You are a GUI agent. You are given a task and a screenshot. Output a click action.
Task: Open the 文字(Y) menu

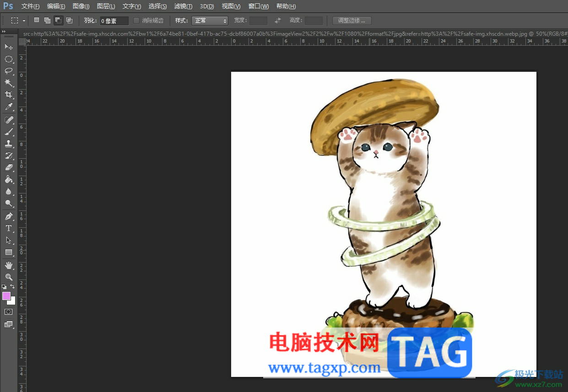pos(132,6)
